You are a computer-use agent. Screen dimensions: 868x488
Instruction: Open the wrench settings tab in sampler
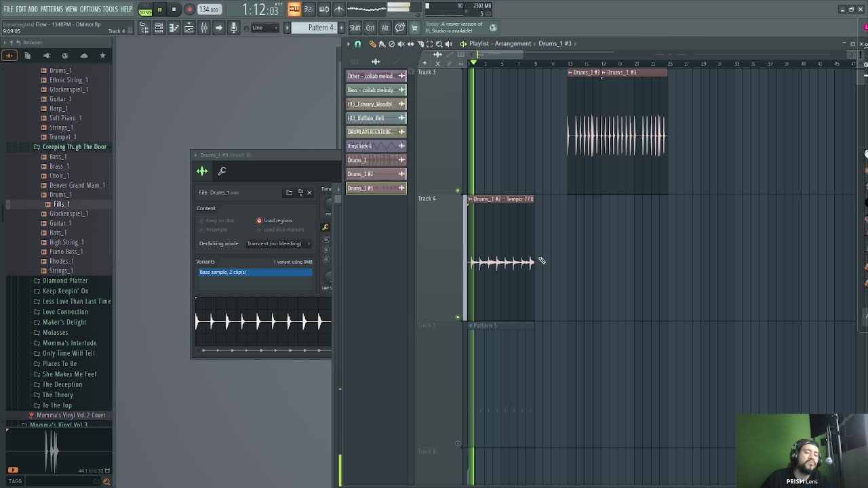coord(222,171)
